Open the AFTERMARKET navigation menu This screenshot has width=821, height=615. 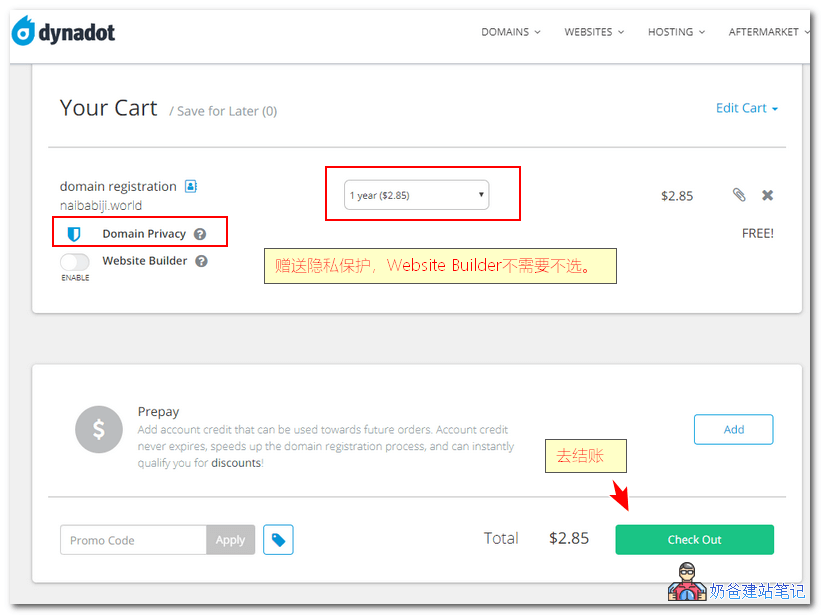coord(767,32)
